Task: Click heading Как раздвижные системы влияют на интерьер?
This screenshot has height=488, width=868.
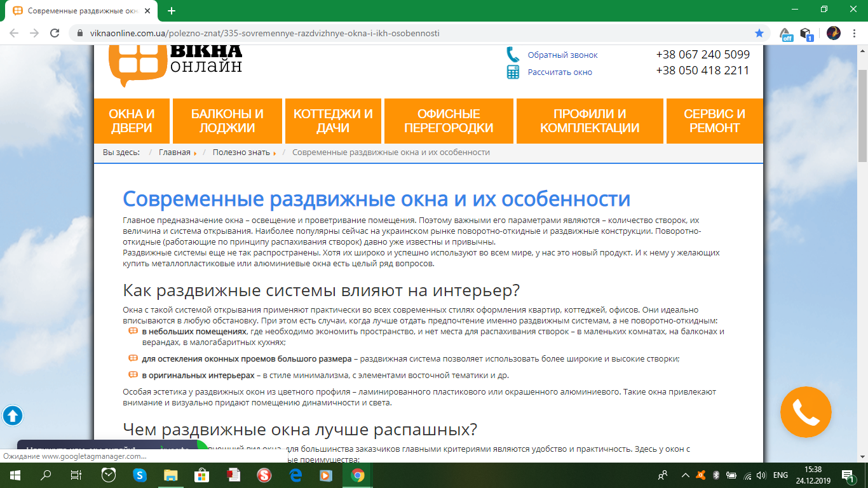Action: 322,290
